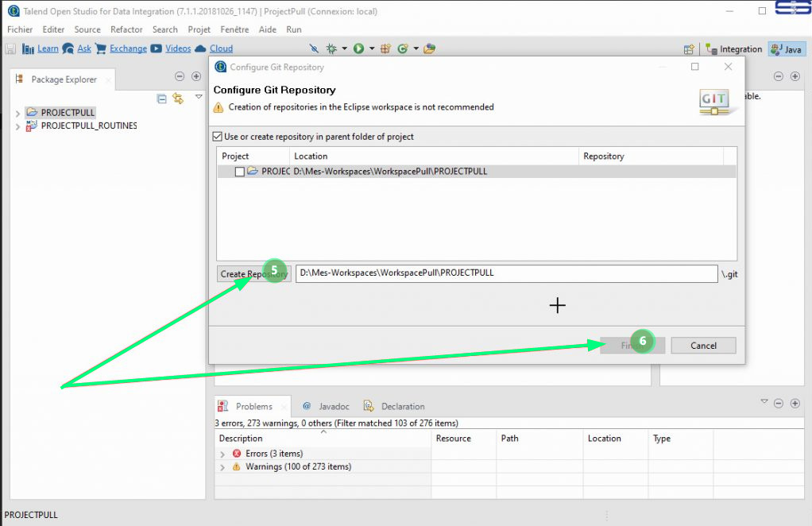The width and height of the screenshot is (812, 526).
Task: Click the Open Type folder icon
Action: [429, 48]
